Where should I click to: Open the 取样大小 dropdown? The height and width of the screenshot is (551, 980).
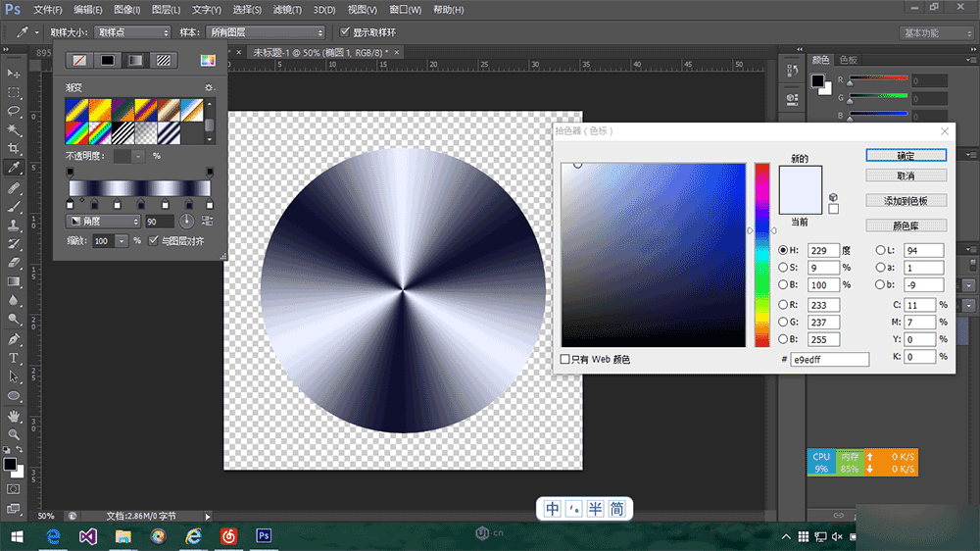pos(131,32)
